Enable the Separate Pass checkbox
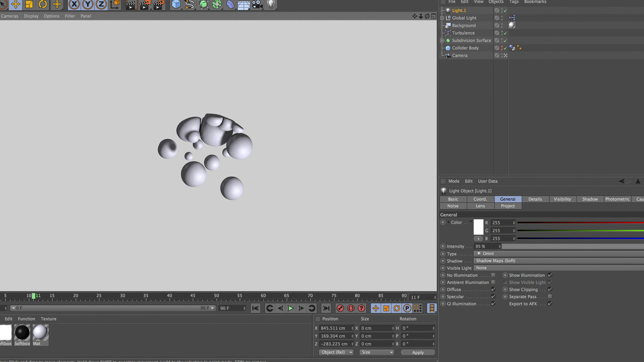 (x=550, y=297)
